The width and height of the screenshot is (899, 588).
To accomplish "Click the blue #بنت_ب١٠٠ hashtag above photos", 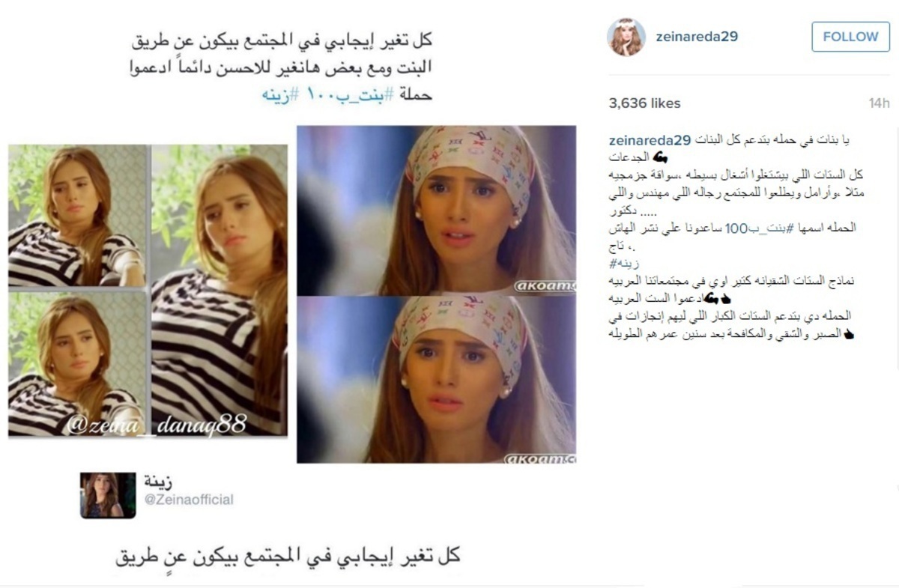I will click(339, 96).
